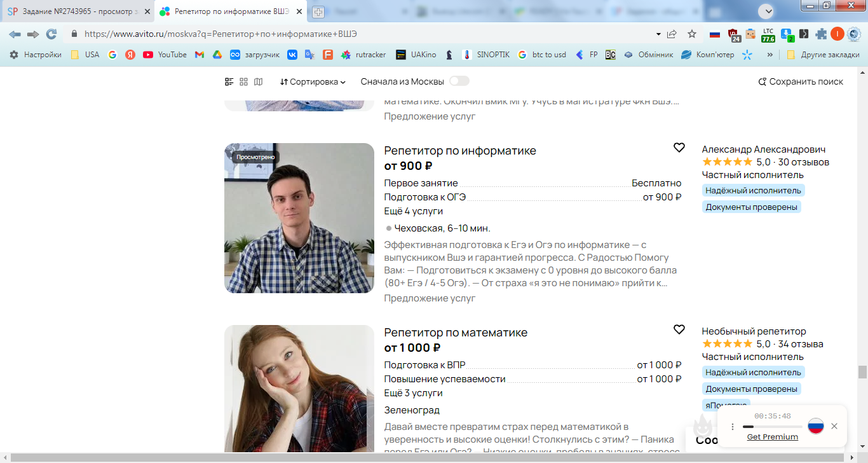Viewport: 868px width, 463px height.
Task: Reload the Avito page
Action: click(51, 34)
